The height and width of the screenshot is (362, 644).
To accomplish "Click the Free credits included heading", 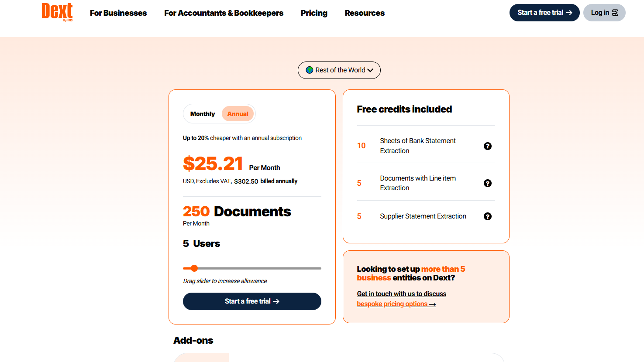I will (404, 109).
